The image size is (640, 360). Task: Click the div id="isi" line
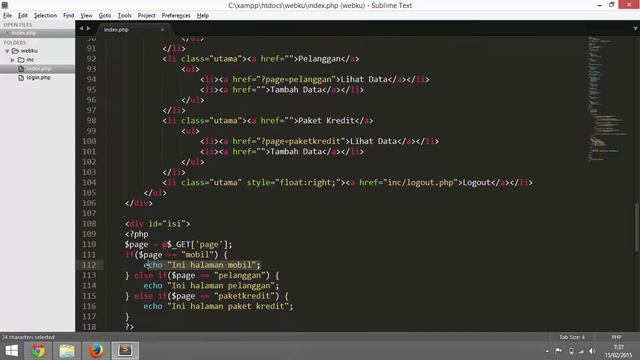click(158, 224)
